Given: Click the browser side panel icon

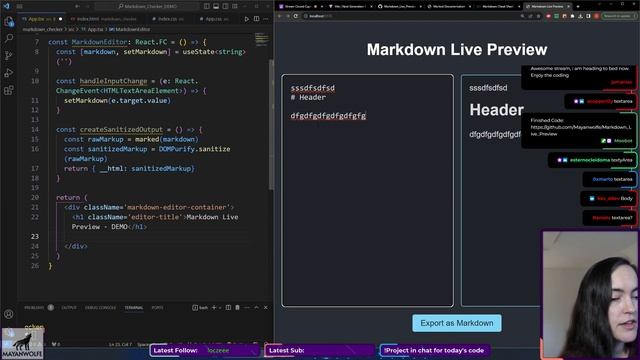Looking at the screenshot, I should pyautogui.click(x=588, y=16).
